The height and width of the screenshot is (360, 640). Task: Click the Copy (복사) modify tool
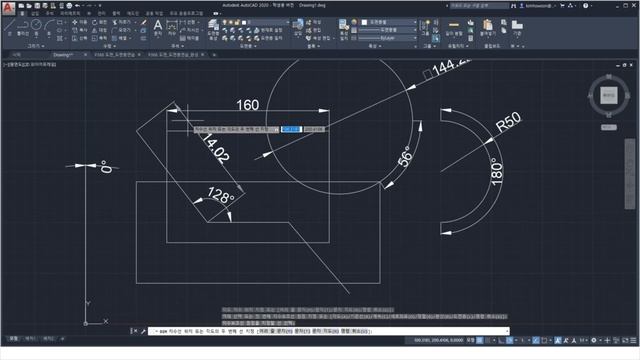(80, 30)
